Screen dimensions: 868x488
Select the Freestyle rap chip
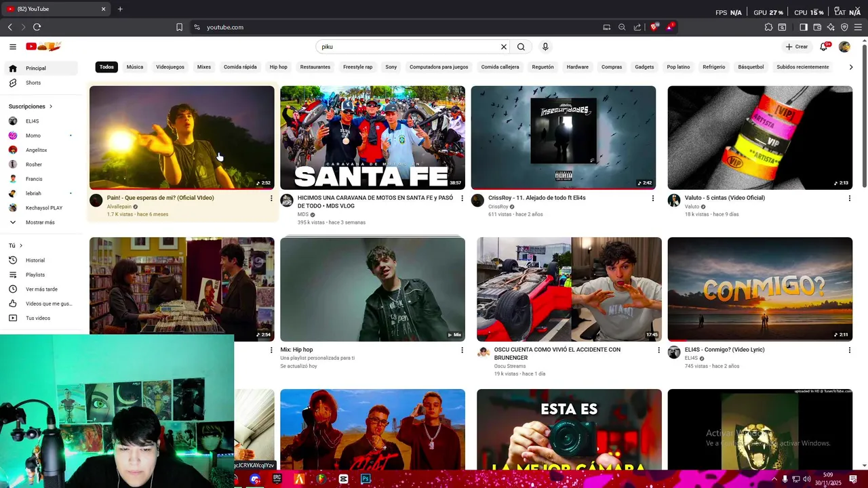pyautogui.click(x=357, y=67)
